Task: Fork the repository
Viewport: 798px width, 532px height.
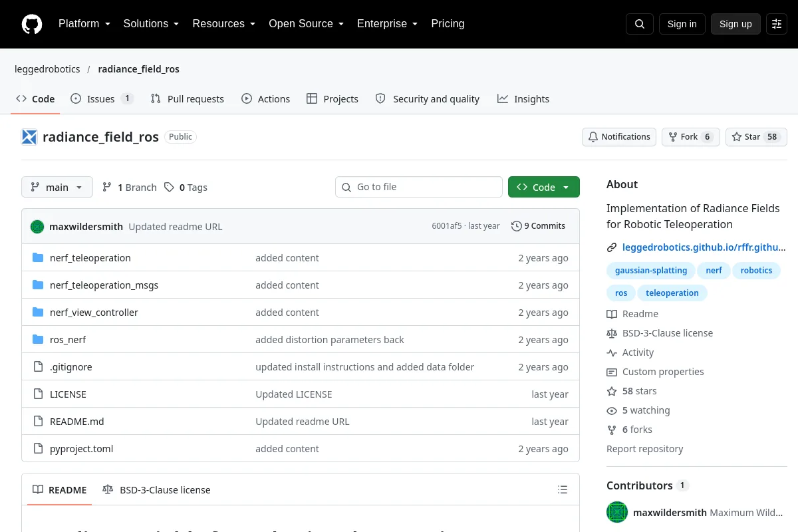Action: (x=690, y=137)
